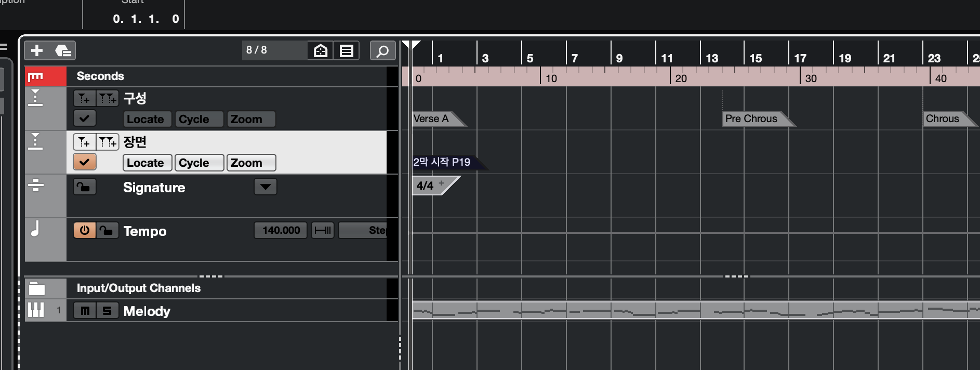980x370 pixels.
Task: Mute the Melody track
Action: pos(84,311)
